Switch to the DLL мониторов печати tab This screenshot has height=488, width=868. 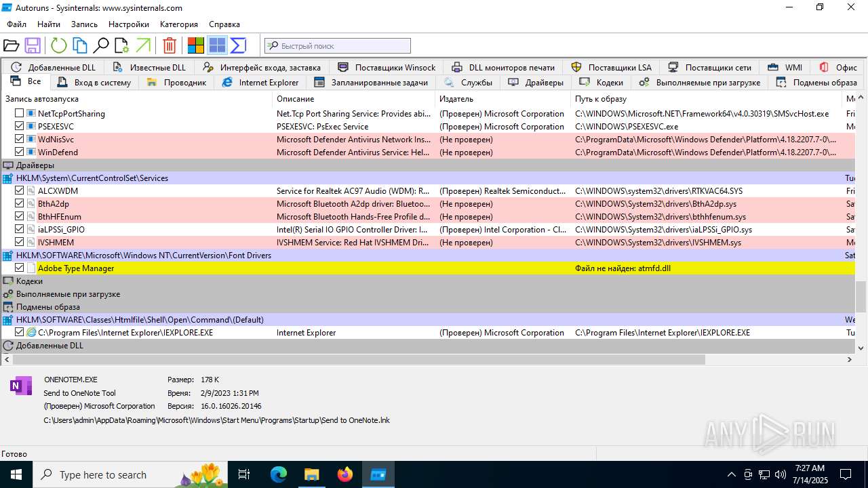pos(504,67)
